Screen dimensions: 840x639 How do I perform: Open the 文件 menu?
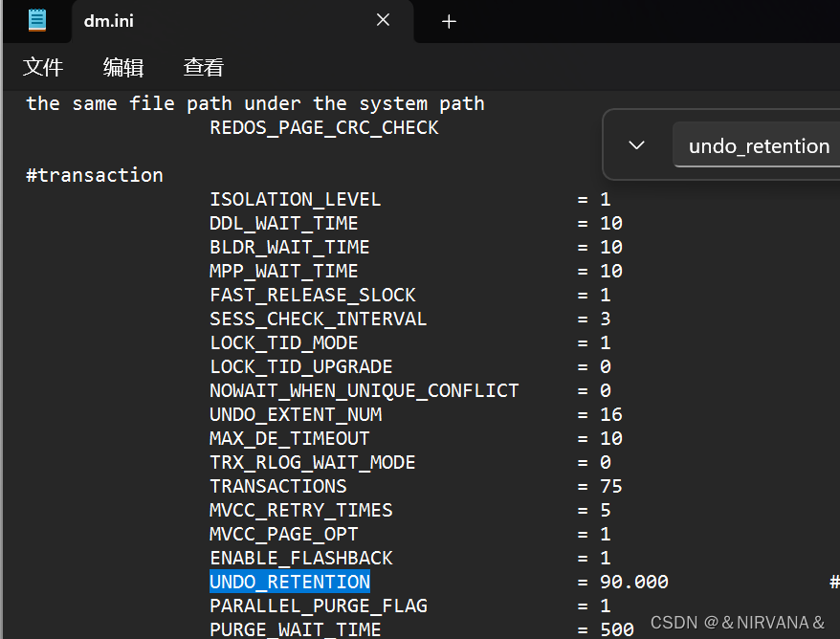click(43, 68)
